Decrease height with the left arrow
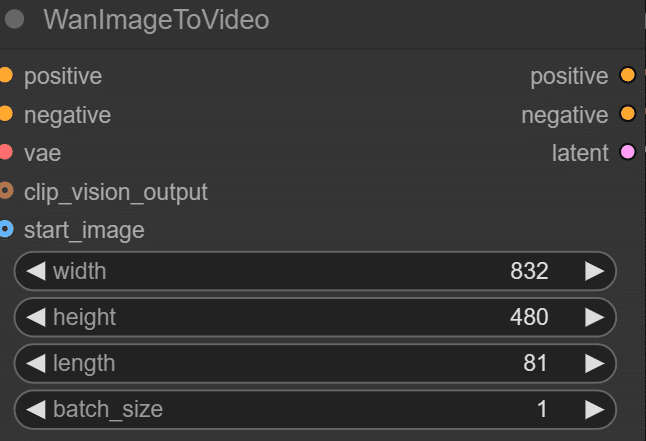Image resolution: width=646 pixels, height=441 pixels. (36, 317)
